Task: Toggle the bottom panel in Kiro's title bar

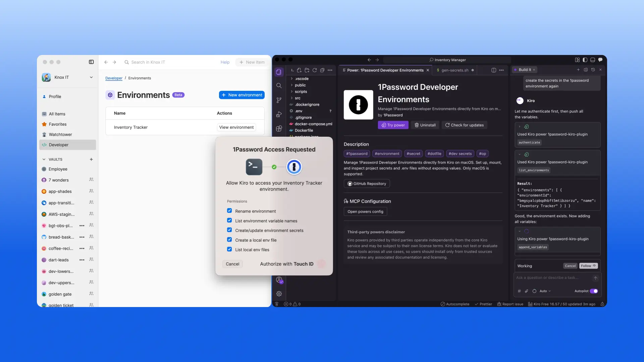Action: point(593,60)
